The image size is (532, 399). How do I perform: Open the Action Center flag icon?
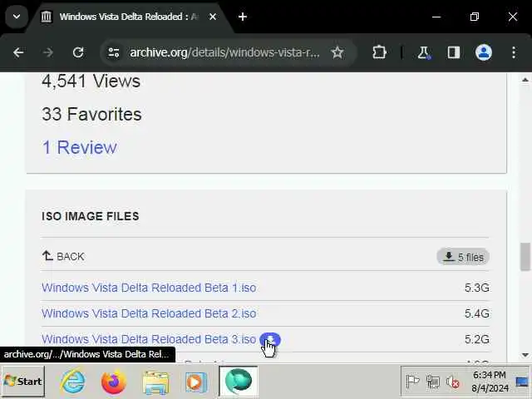(412, 382)
